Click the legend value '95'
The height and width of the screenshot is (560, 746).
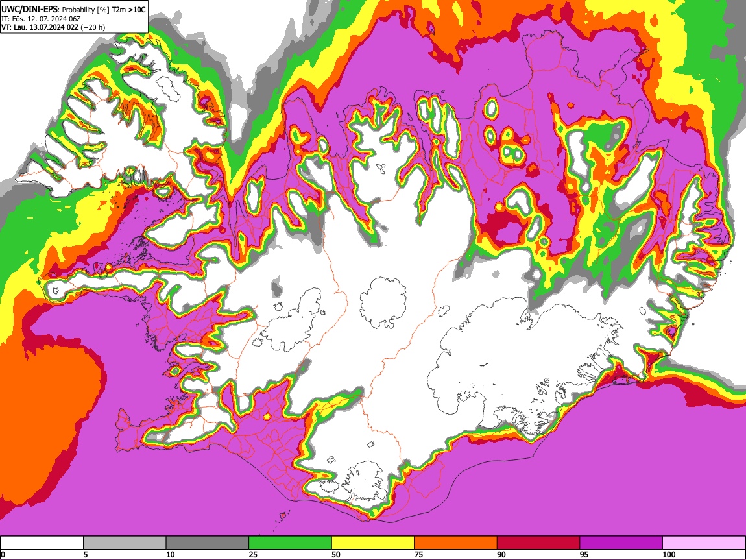click(584, 554)
